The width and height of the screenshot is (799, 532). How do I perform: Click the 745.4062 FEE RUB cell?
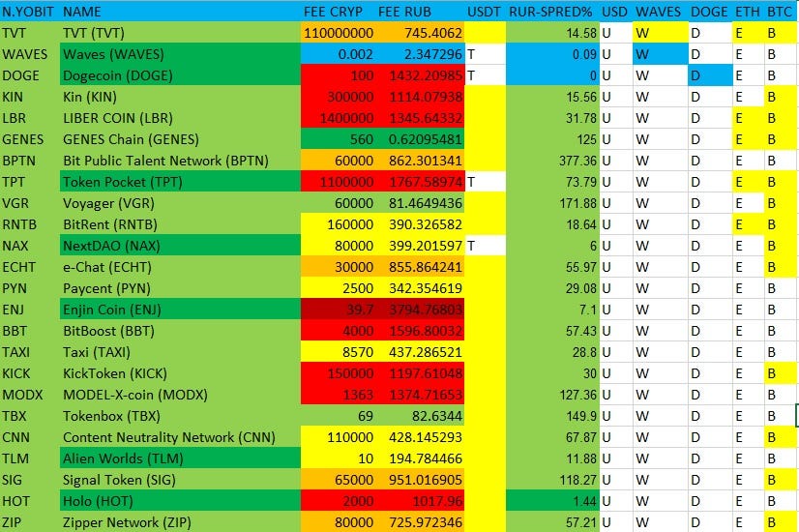tap(420, 33)
